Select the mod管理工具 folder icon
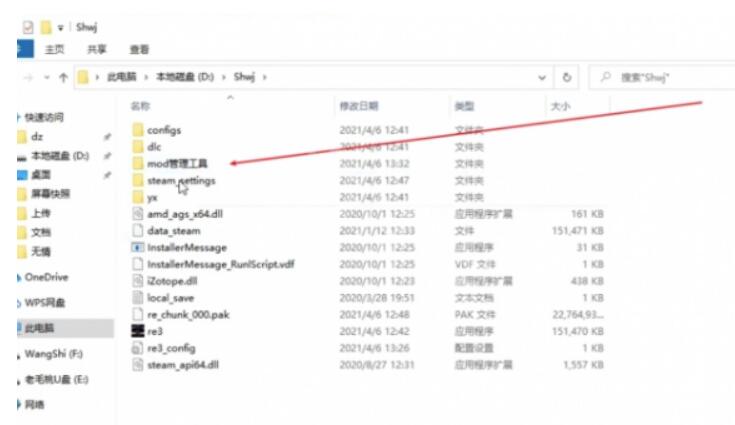The height and width of the screenshot is (425, 735). pos(137,164)
